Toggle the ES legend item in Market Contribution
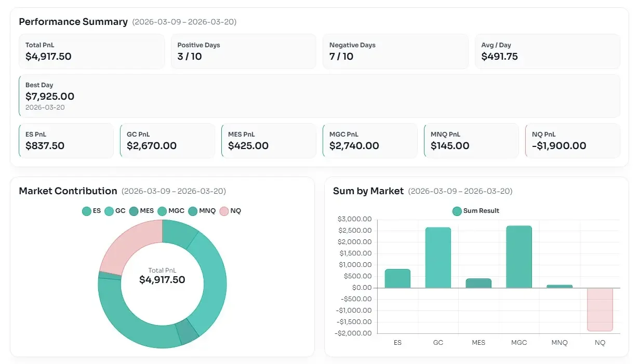The width and height of the screenshot is (639, 364). click(91, 211)
